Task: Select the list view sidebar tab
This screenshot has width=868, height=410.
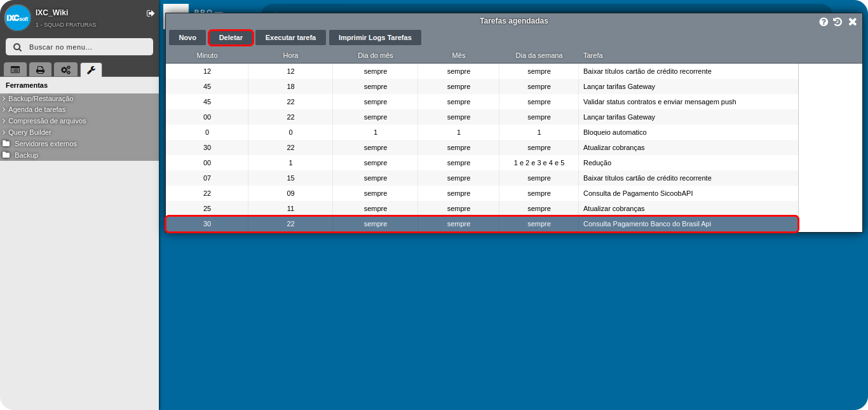Action: (x=15, y=70)
